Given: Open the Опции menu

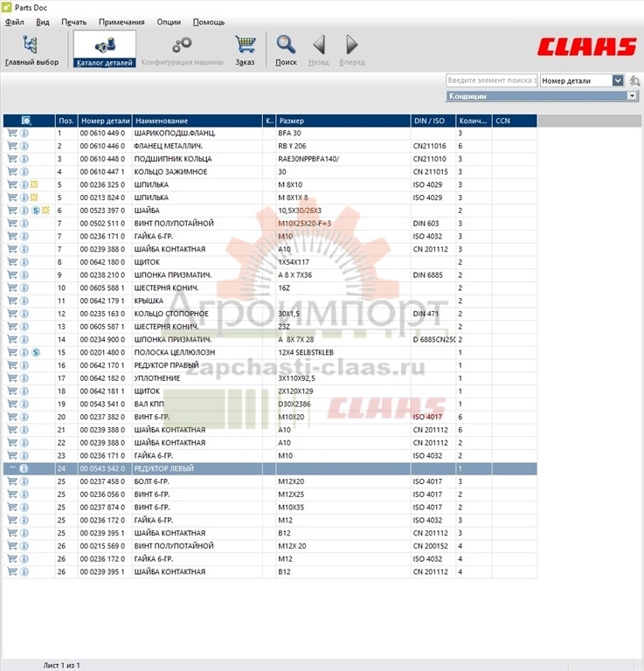Looking at the screenshot, I should (x=169, y=22).
